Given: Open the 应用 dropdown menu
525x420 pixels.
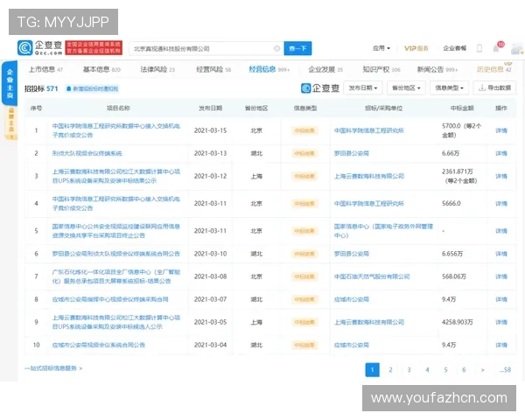Looking at the screenshot, I should click(381, 48).
